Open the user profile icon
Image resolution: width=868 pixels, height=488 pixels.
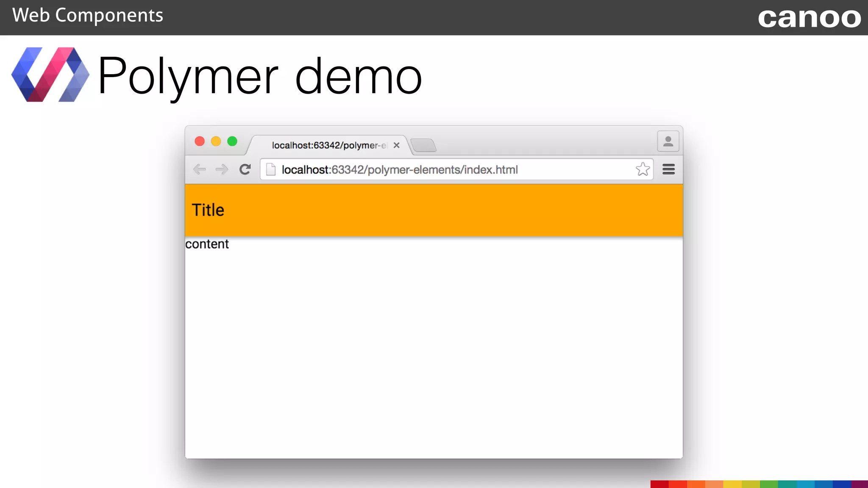(668, 141)
